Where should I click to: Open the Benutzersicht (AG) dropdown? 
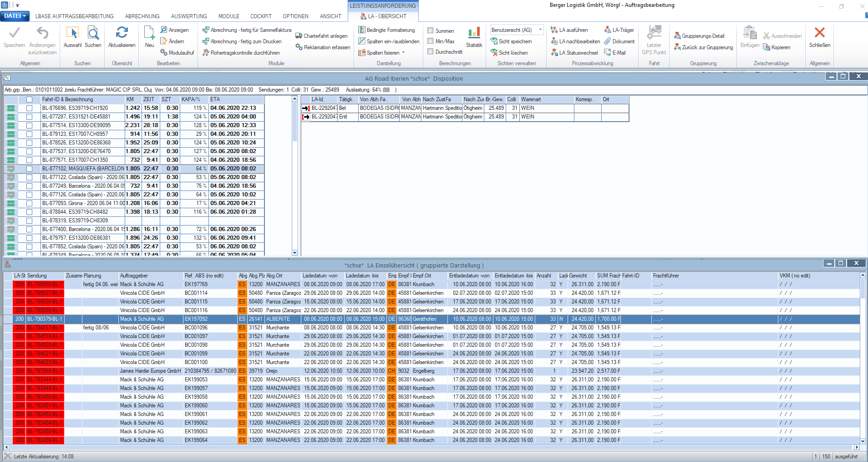pyautogui.click(x=540, y=30)
